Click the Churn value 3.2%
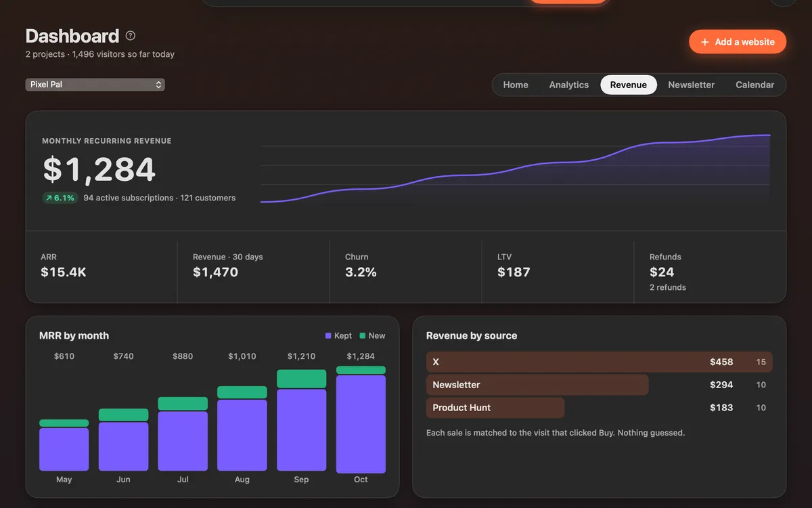Screen dimensions: 812x508 361,272
